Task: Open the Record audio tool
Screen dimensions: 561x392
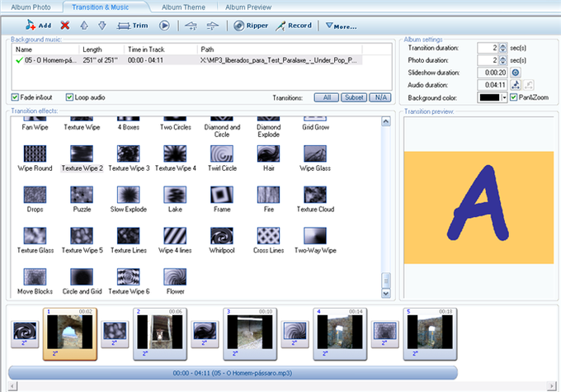Action: click(x=294, y=26)
